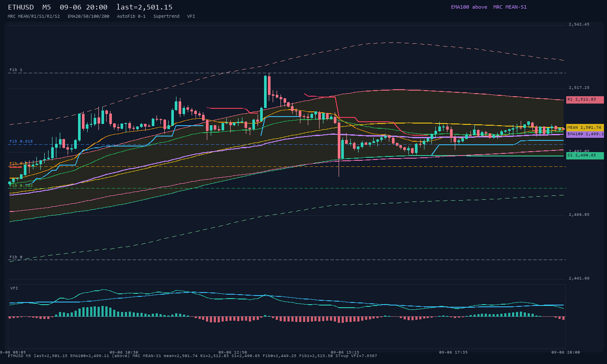This screenshot has width=607, height=364.
Task: Click the 2,517.25 price axis label
Action: click(x=579, y=88)
